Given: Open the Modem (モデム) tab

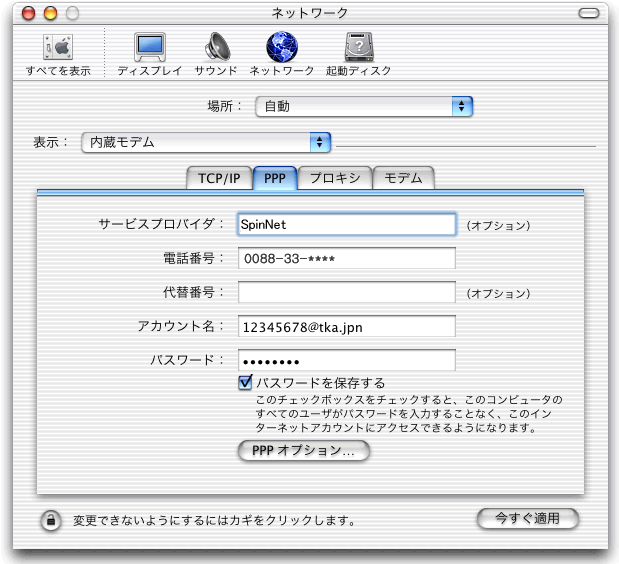Looking at the screenshot, I should click(403, 179).
